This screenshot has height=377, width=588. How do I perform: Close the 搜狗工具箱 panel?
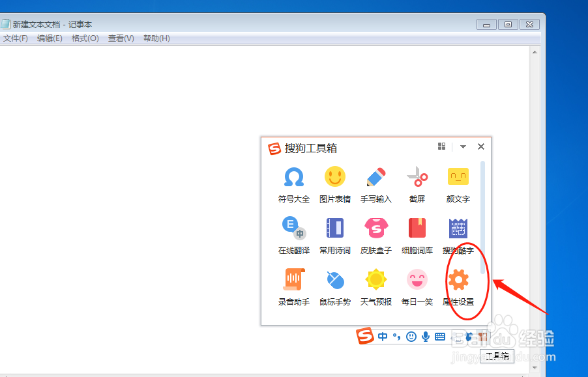coord(481,147)
